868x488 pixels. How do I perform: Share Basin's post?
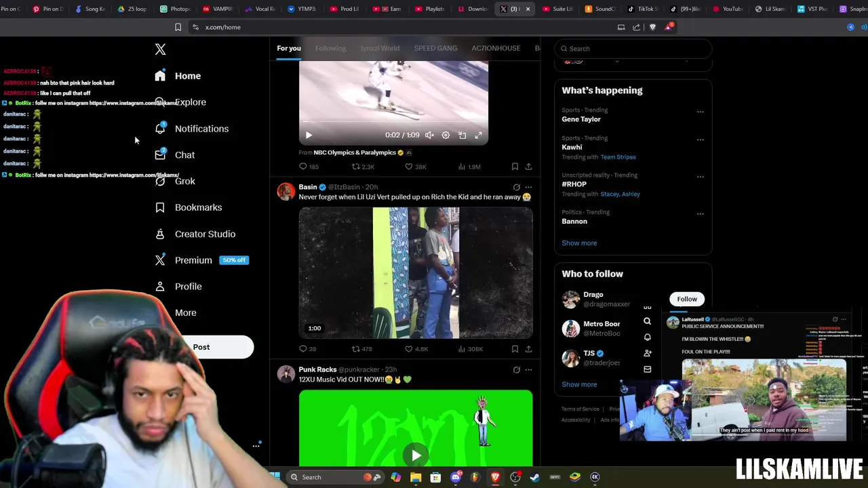pos(528,349)
